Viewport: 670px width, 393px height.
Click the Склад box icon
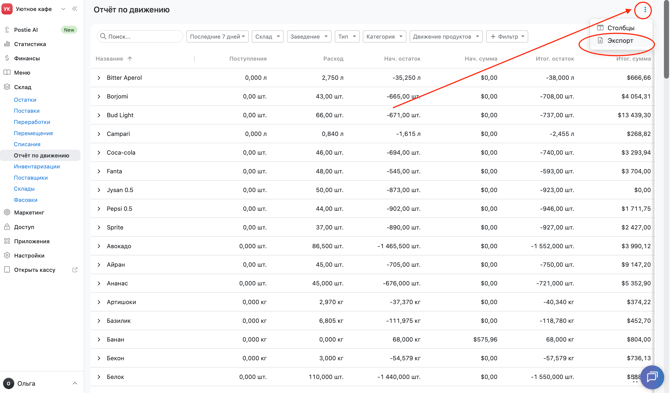[x=7, y=87]
